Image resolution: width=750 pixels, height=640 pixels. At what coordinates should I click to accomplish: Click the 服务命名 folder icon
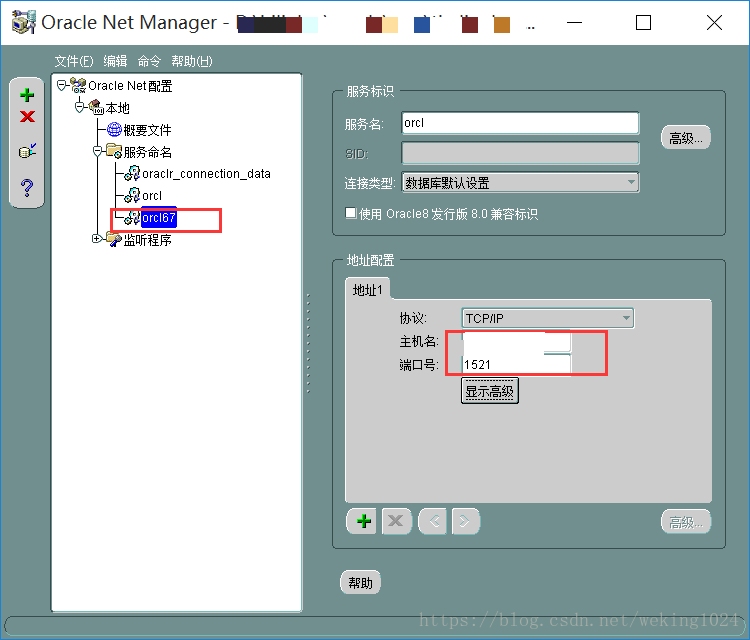[x=114, y=151]
